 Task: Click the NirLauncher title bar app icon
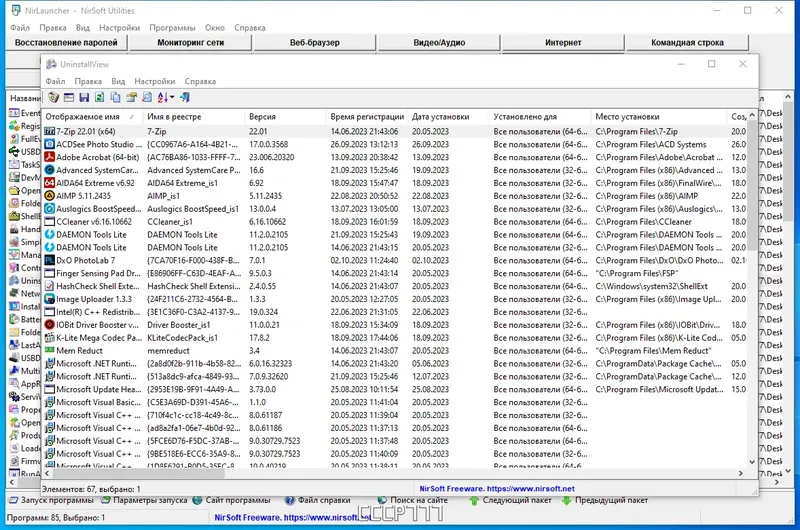tap(16, 10)
